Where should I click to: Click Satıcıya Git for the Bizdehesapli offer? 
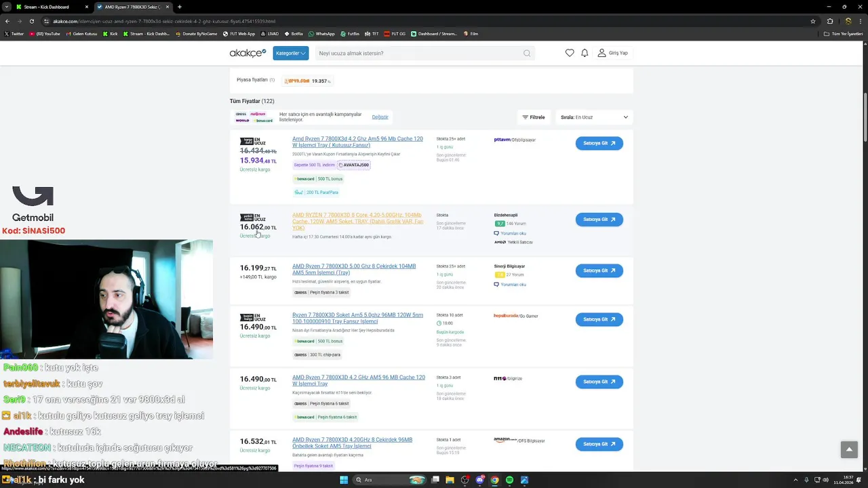coord(599,219)
